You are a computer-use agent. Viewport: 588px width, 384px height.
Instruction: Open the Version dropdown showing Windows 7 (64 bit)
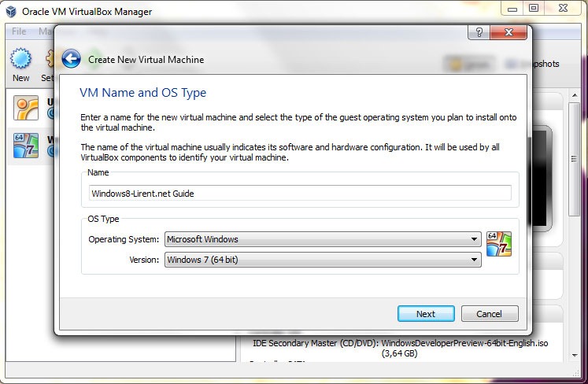coord(323,260)
